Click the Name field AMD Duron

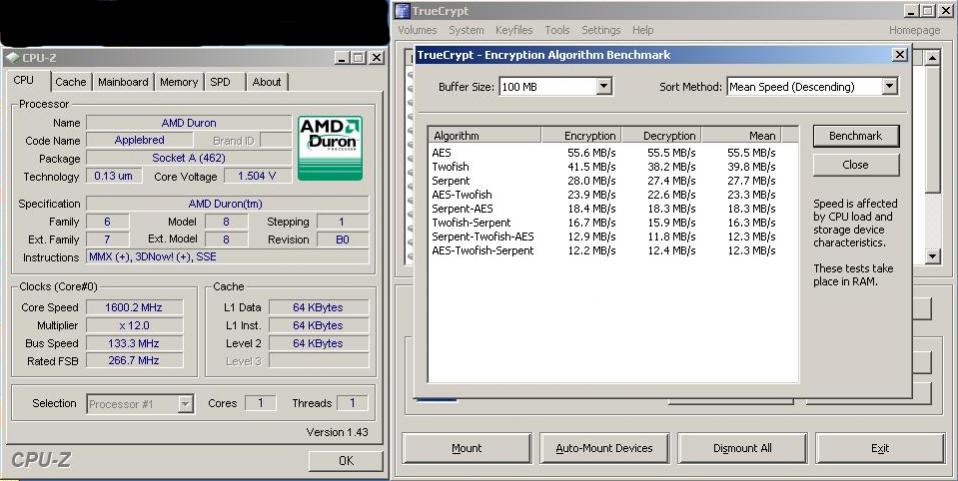[189, 123]
